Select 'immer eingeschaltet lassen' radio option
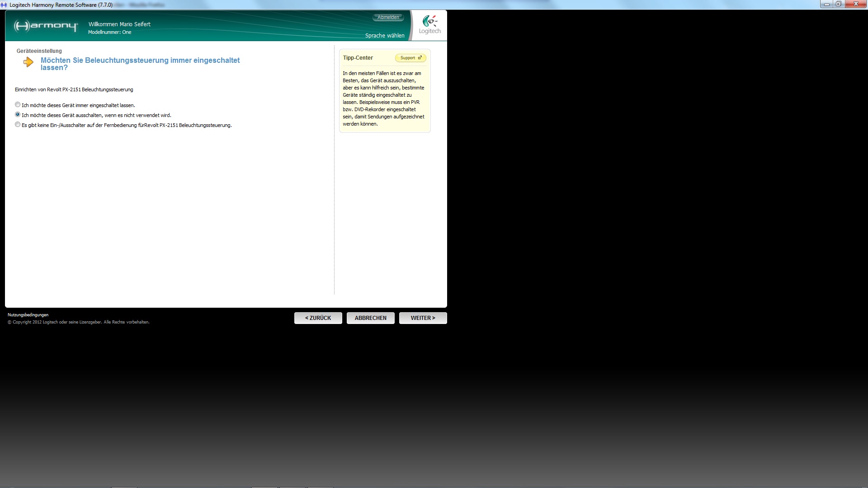This screenshot has height=488, width=868. click(18, 105)
